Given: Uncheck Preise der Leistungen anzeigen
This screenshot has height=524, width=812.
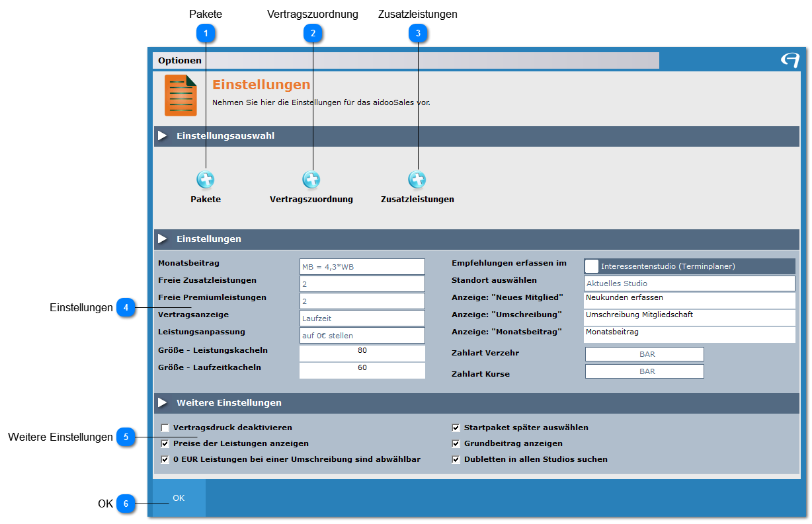Looking at the screenshot, I should pos(165,444).
